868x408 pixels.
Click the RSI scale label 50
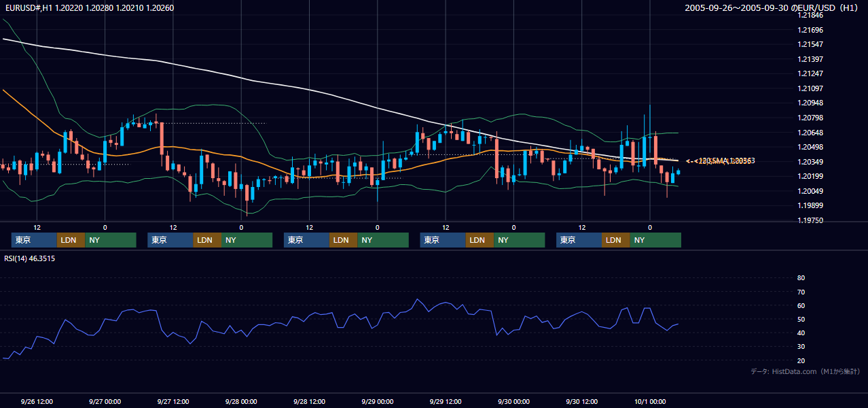[801, 319]
